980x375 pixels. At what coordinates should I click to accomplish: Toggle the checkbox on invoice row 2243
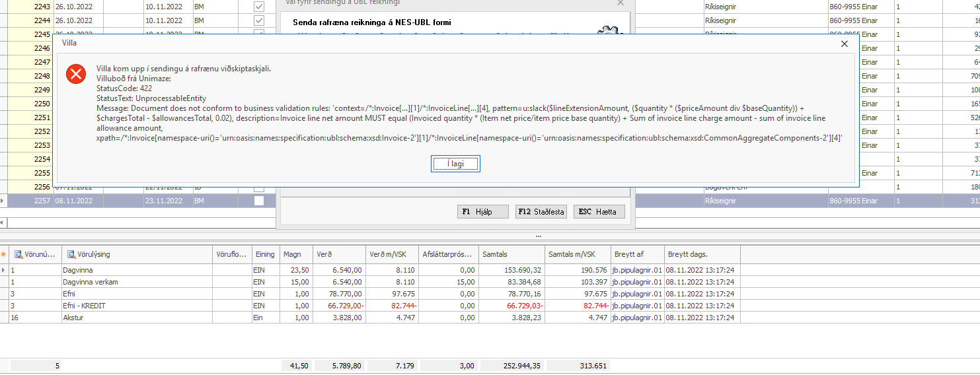pyautogui.click(x=259, y=6)
